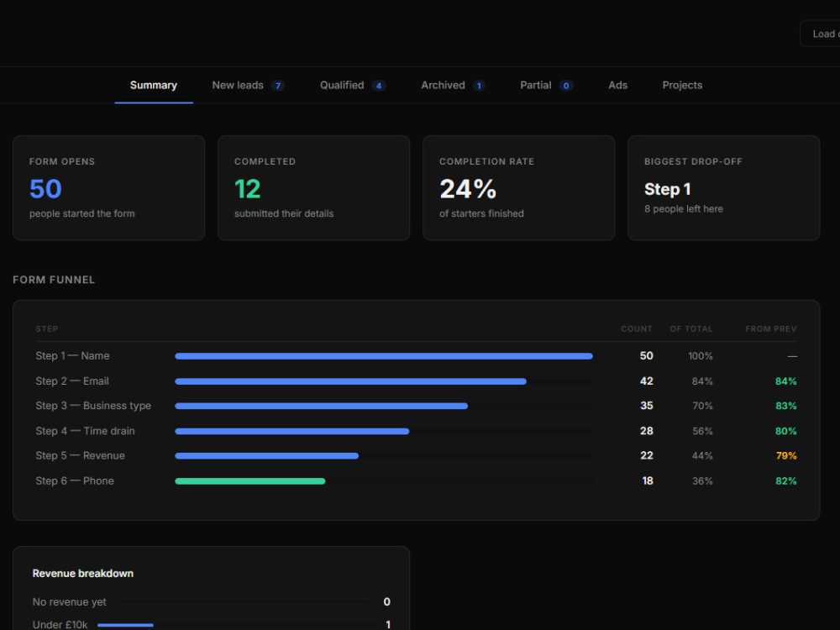The image size is (840, 630).
Task: Click count value 42 in Email row
Action: pos(647,381)
